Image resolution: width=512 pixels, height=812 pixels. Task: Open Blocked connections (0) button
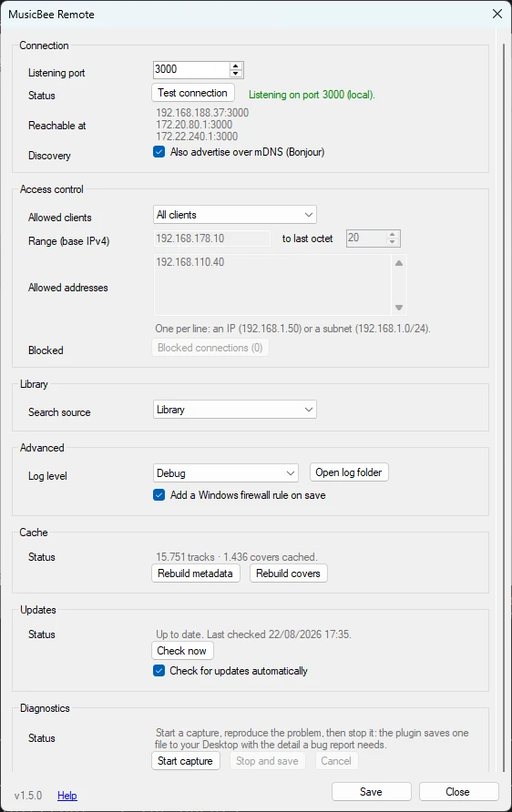210,348
